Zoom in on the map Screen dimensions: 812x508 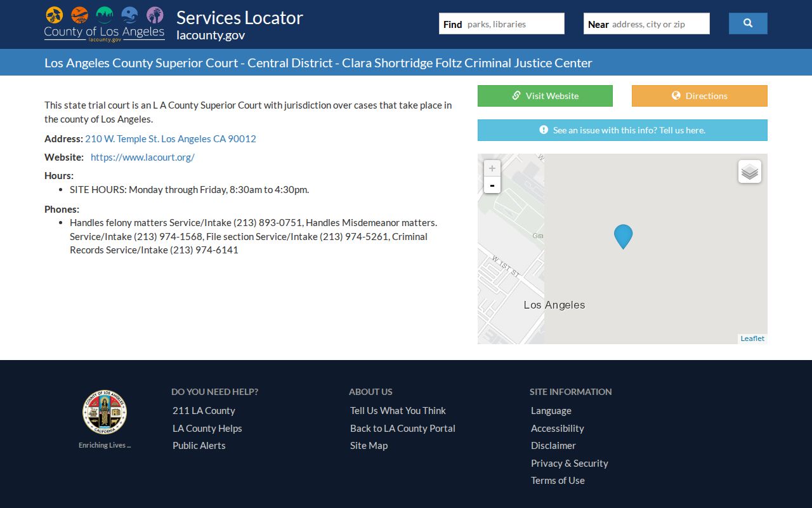click(492, 168)
